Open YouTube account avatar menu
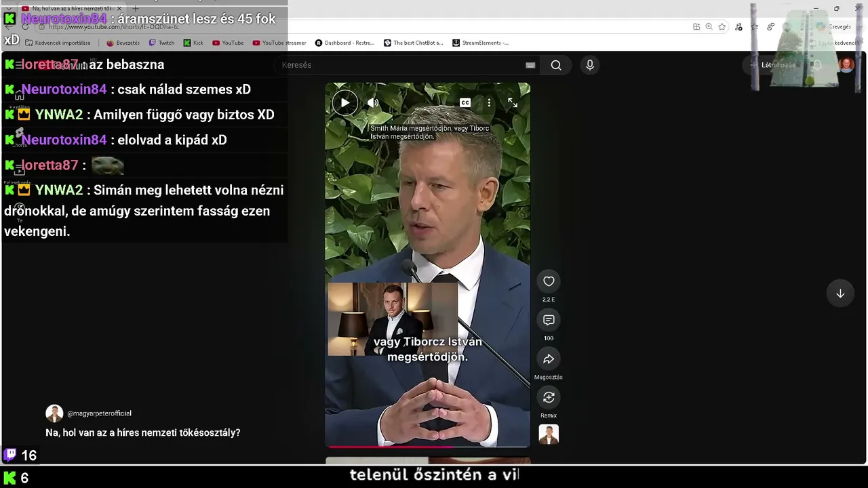The image size is (868, 488). coord(846,65)
